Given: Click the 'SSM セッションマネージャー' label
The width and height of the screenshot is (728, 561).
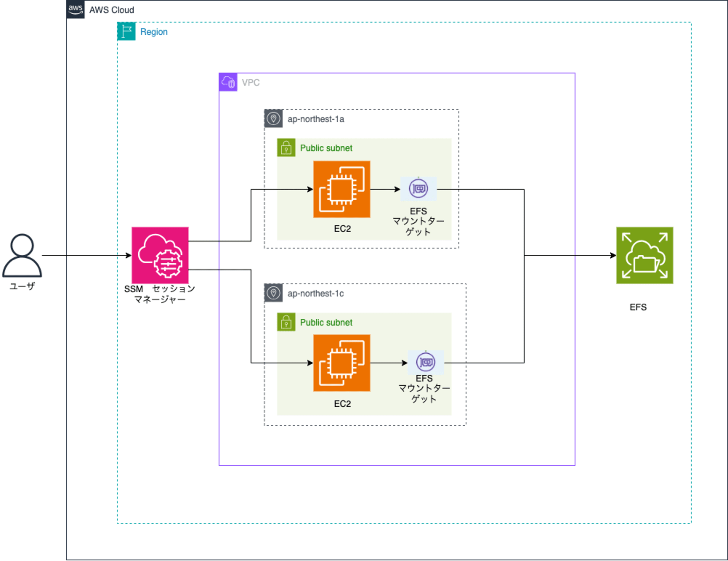Looking at the screenshot, I should click(x=160, y=294).
